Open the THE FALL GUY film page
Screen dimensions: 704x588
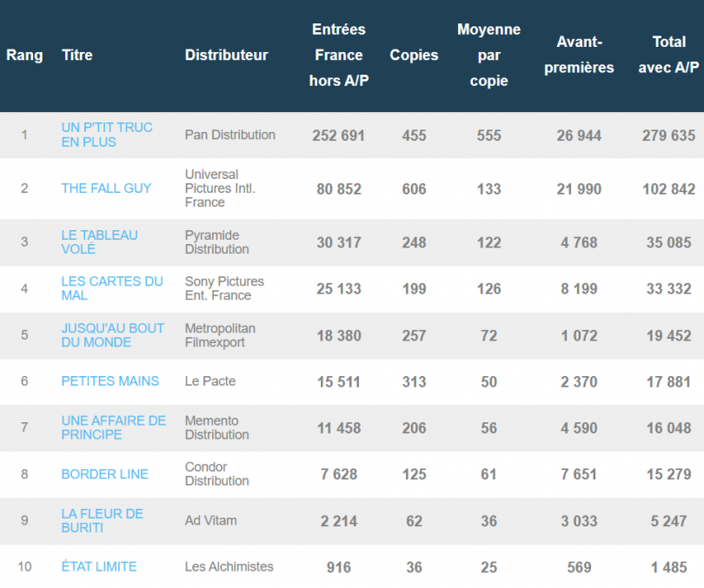pyautogui.click(x=106, y=188)
